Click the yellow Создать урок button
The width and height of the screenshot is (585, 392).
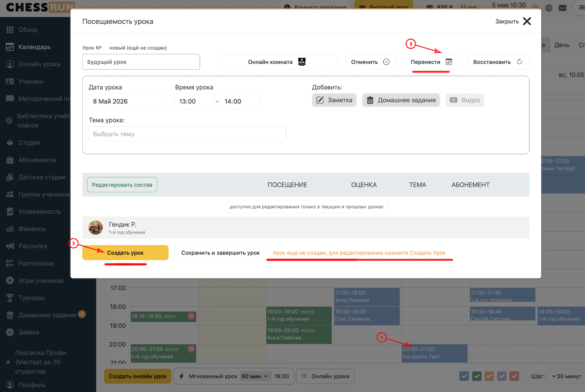tap(125, 253)
